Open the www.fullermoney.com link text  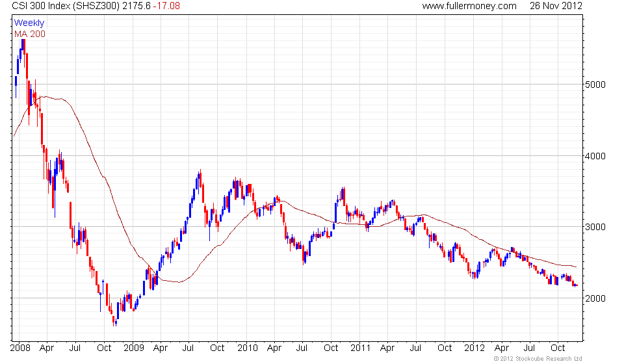click(x=469, y=6)
